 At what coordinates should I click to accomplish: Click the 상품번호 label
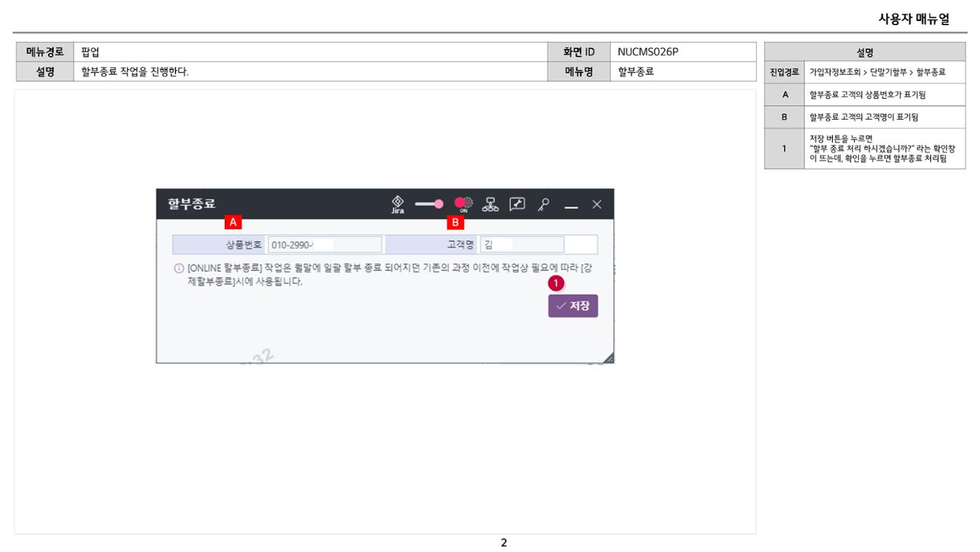[x=244, y=244]
